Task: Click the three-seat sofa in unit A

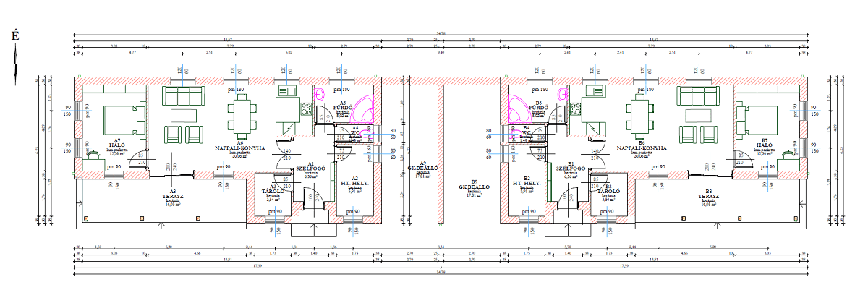Action: (184, 95)
